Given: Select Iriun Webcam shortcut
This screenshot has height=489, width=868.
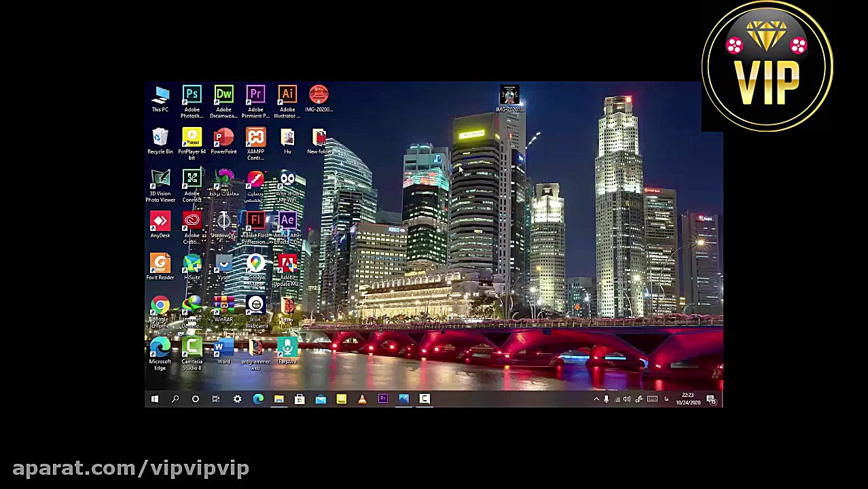Looking at the screenshot, I should click(x=255, y=312).
